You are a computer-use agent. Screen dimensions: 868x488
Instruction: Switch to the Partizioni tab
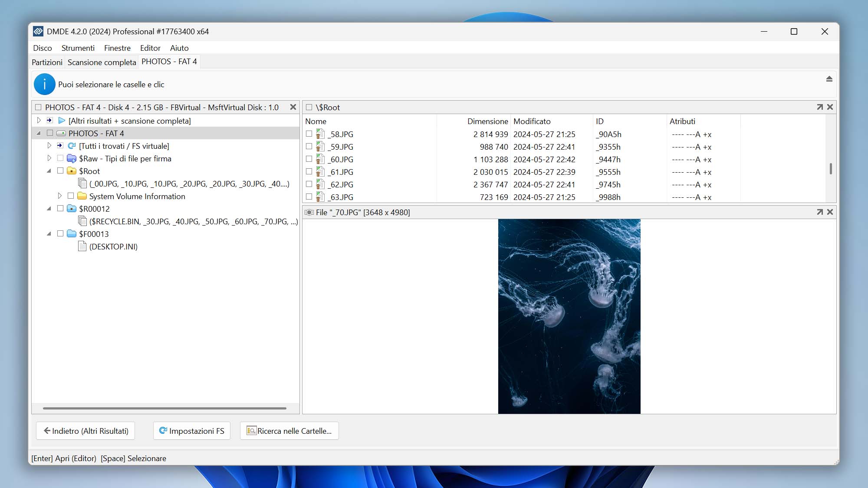46,62
